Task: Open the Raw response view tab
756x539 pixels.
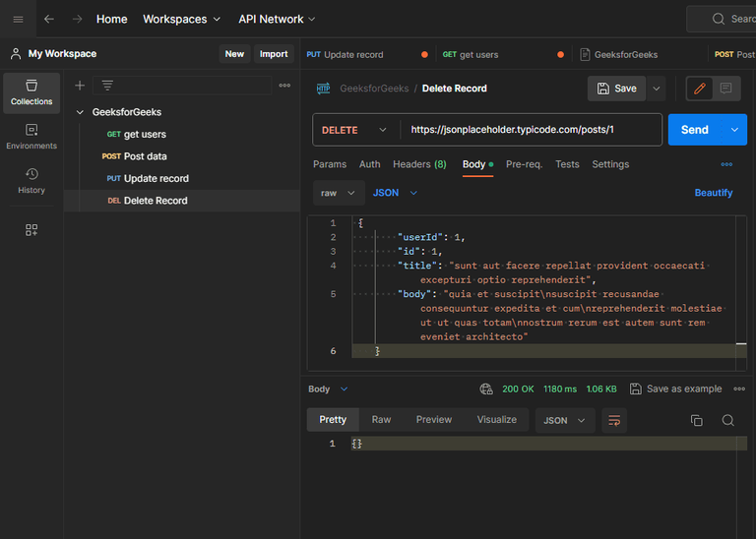Action: pyautogui.click(x=381, y=420)
